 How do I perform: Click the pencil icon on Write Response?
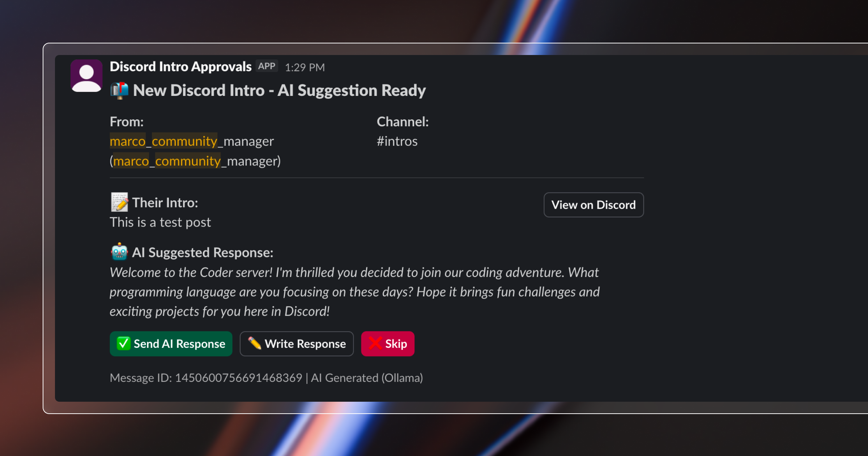tap(255, 343)
